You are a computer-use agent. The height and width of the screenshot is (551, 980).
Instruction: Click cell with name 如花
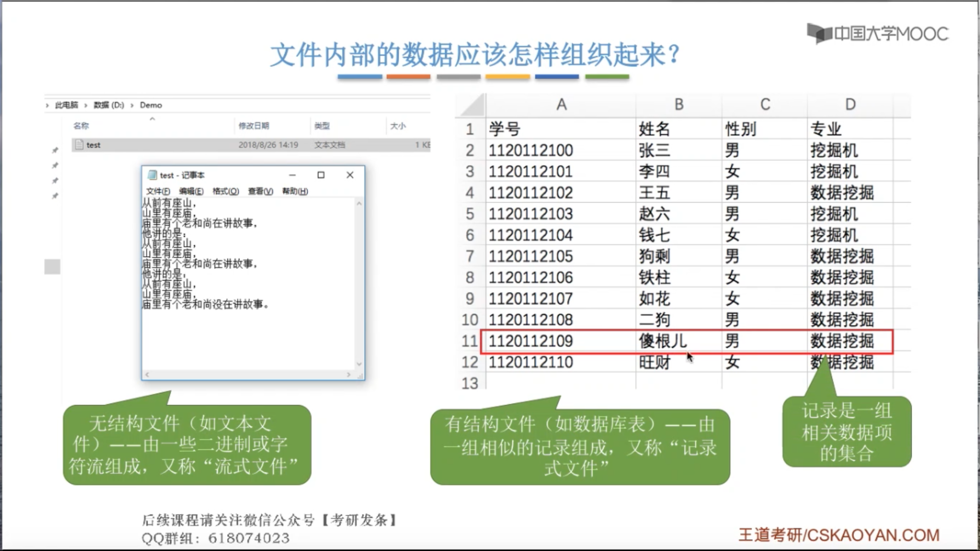coord(679,298)
